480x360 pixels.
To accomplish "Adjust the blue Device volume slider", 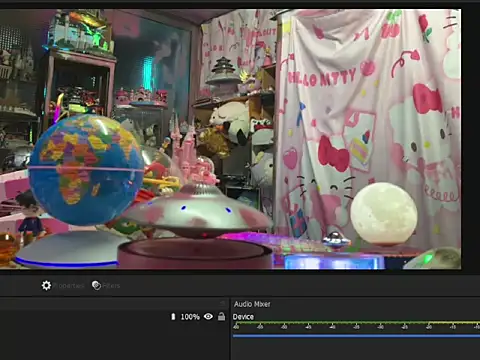I will 356,336.
